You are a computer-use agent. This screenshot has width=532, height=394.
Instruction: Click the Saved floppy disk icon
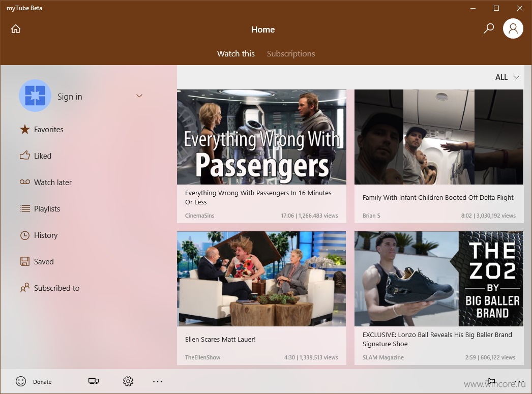(x=25, y=261)
